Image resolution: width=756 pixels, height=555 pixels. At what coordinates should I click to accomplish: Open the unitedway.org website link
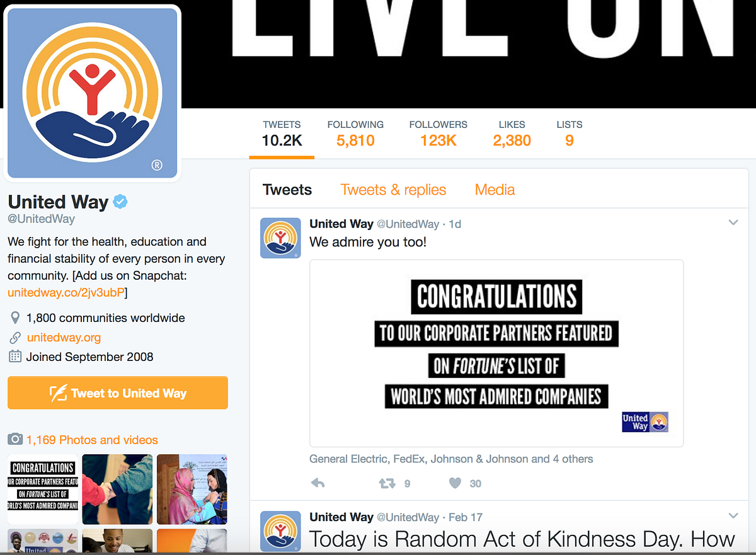pyautogui.click(x=64, y=338)
